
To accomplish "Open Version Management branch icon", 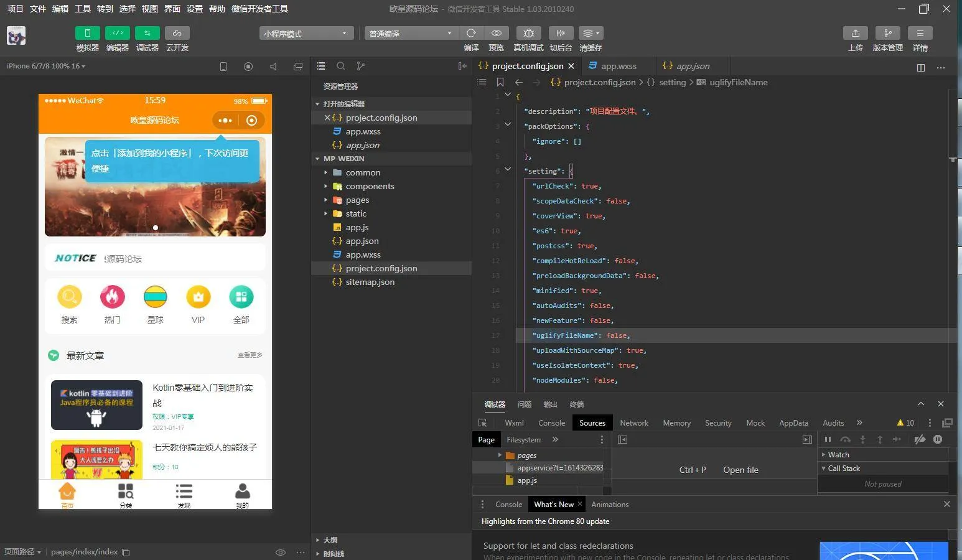I will [887, 33].
